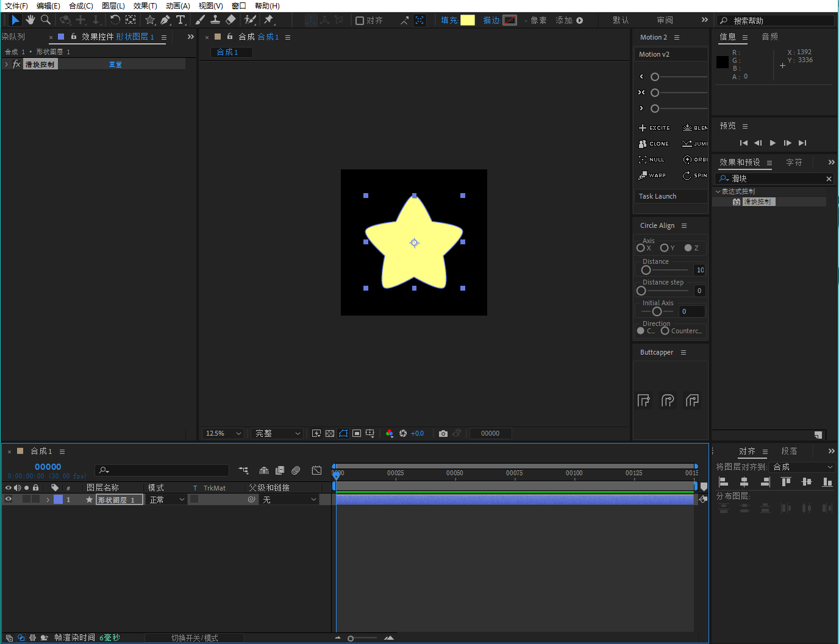The image size is (839, 644).
Task: Show more workspaces with double chevron
Action: (705, 20)
